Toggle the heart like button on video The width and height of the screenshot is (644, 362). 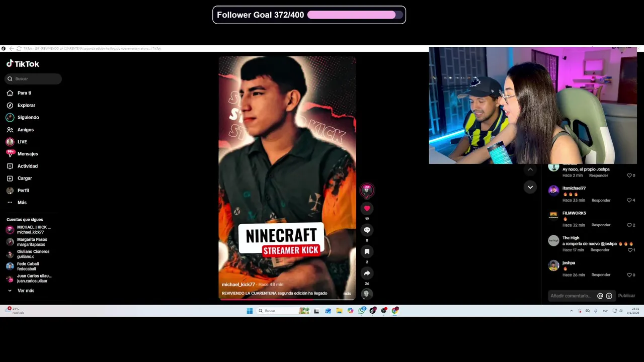367,208
